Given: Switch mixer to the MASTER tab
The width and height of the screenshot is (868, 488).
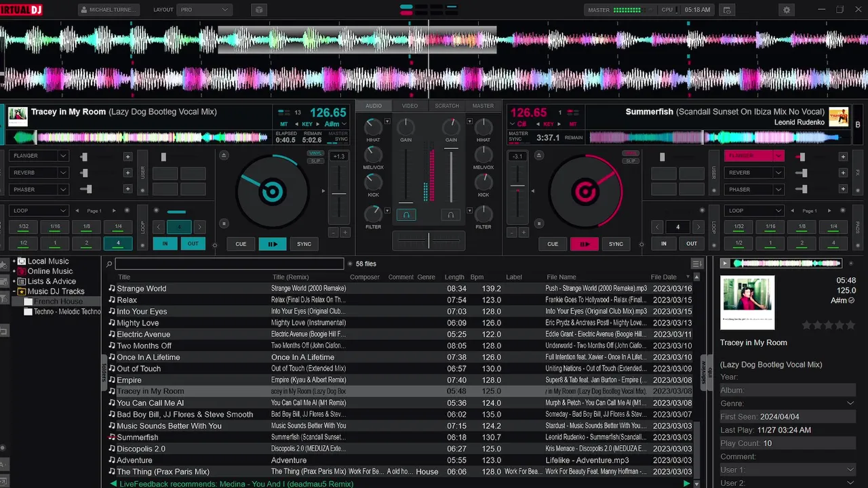Looking at the screenshot, I should (x=483, y=106).
